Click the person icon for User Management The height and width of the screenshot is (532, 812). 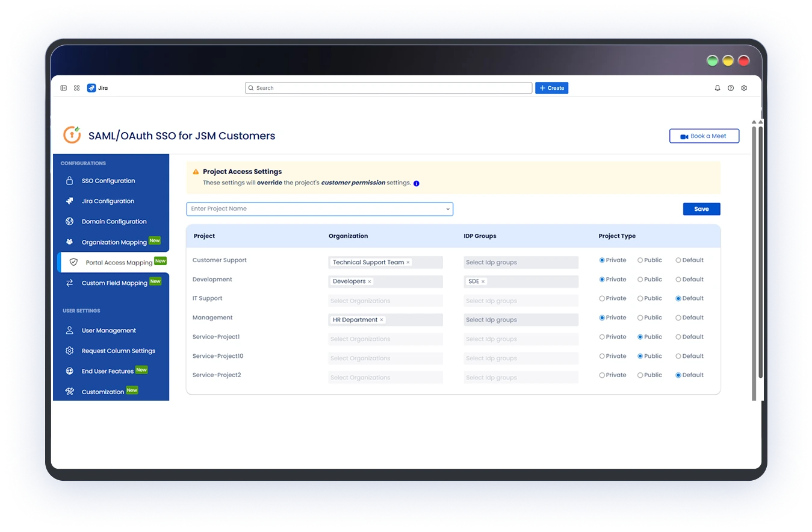click(70, 330)
